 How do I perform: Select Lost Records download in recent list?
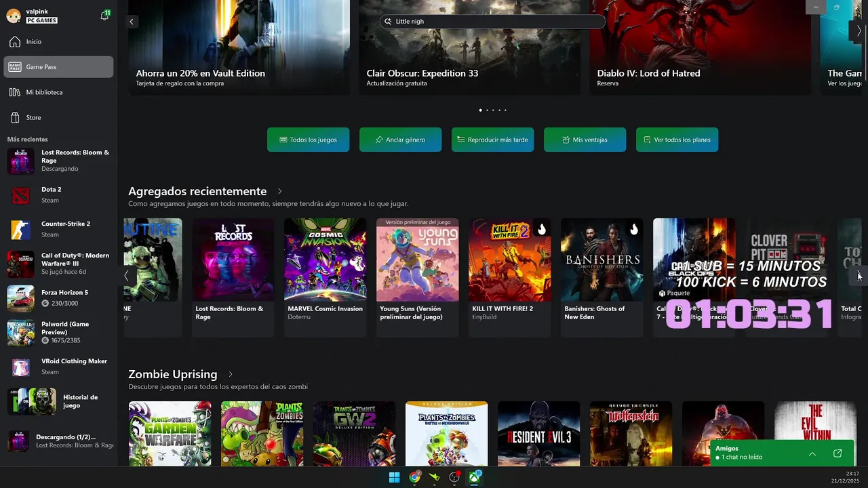click(58, 161)
